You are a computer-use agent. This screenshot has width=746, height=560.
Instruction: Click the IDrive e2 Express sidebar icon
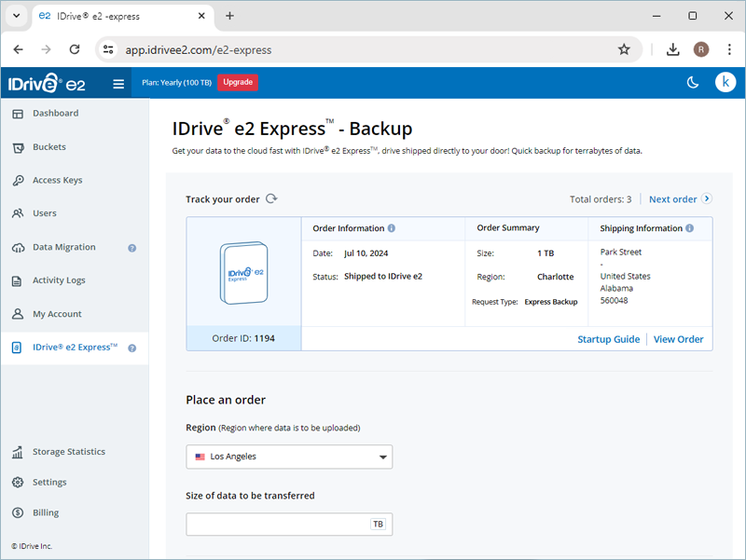click(x=17, y=348)
